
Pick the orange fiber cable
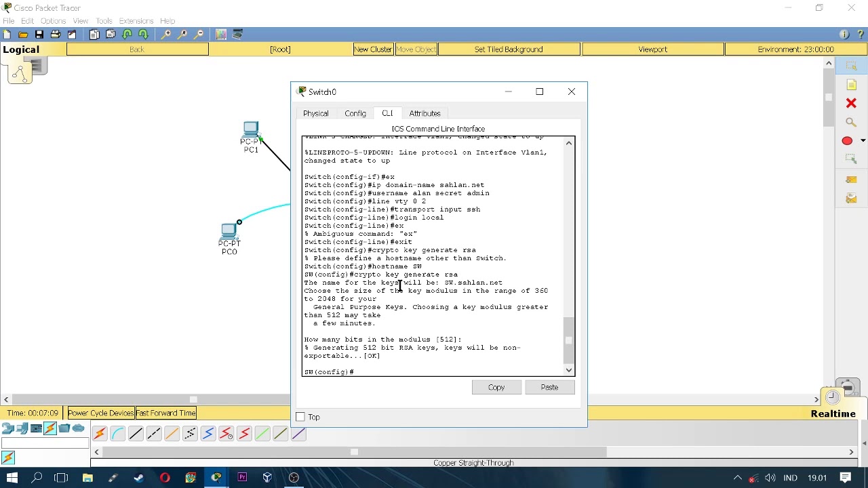[x=172, y=434]
